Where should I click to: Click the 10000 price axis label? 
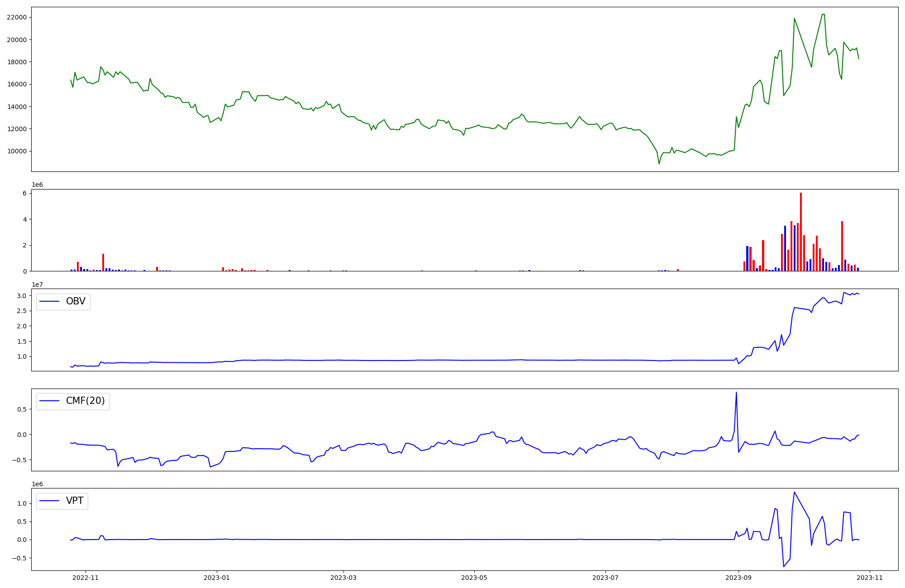pos(16,151)
